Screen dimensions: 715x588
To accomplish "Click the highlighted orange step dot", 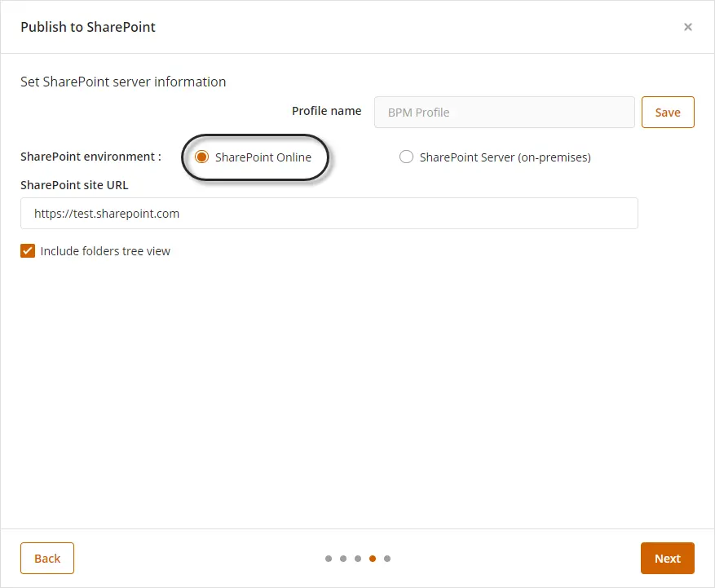I will pos(373,559).
